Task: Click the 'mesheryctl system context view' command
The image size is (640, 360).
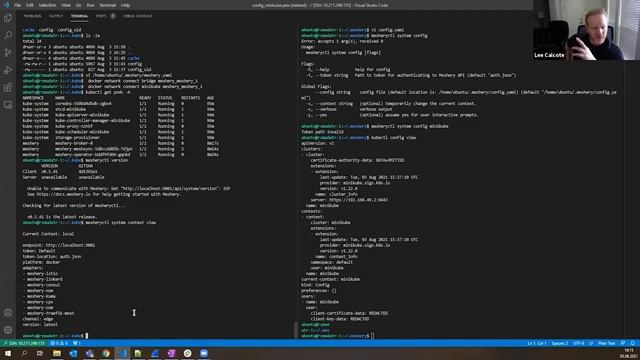Action: pos(120,222)
